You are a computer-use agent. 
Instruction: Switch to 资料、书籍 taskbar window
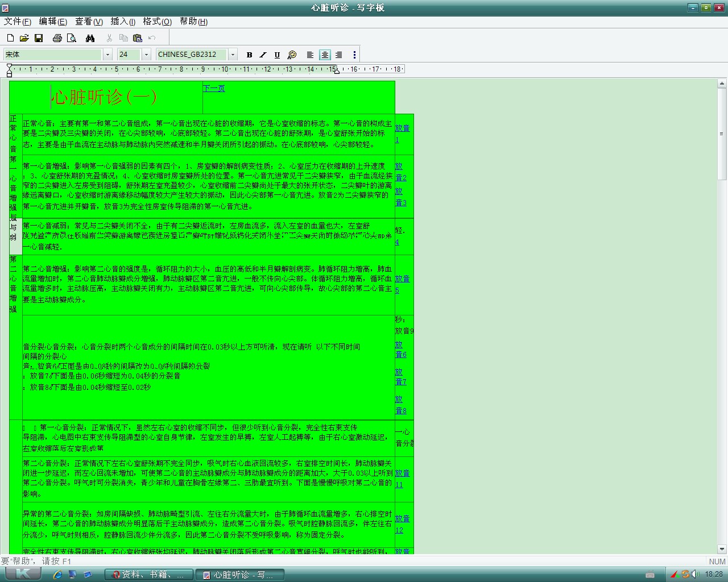click(149, 575)
